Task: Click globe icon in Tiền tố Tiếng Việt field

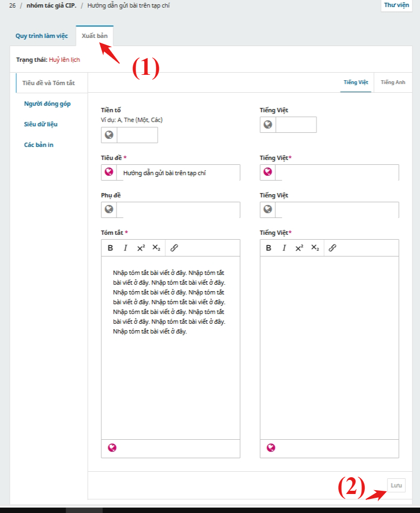Action: pyautogui.click(x=268, y=124)
